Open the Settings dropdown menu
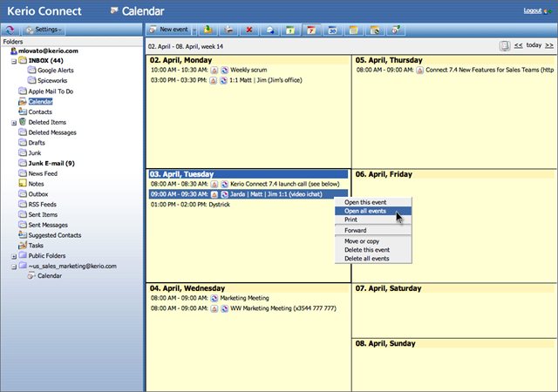Screen dimensions: 558x392 (x=44, y=30)
